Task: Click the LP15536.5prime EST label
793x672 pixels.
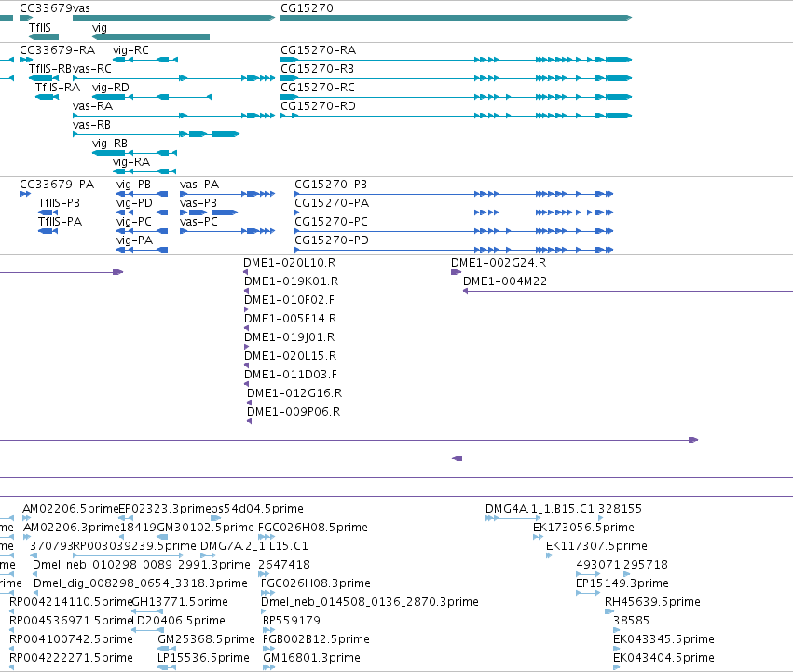Action: 204,658
